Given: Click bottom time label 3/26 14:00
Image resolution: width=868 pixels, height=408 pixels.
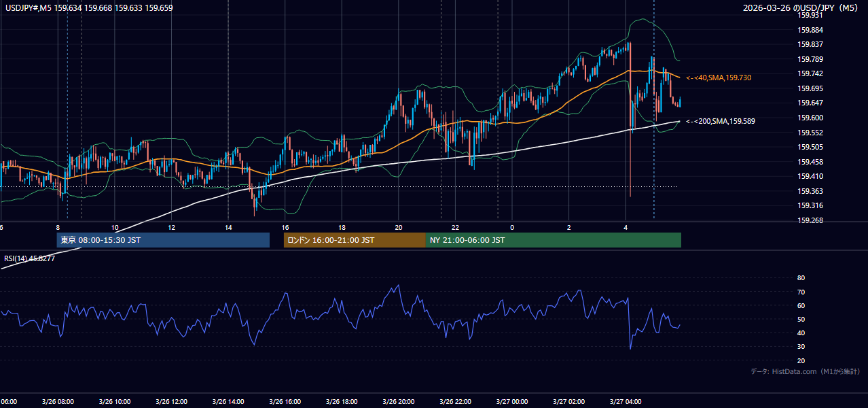Looking at the screenshot, I should coord(228,402).
